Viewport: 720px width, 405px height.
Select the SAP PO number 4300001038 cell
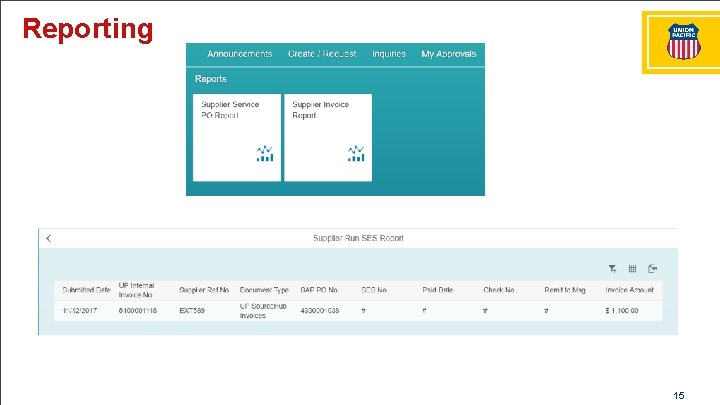pos(320,311)
